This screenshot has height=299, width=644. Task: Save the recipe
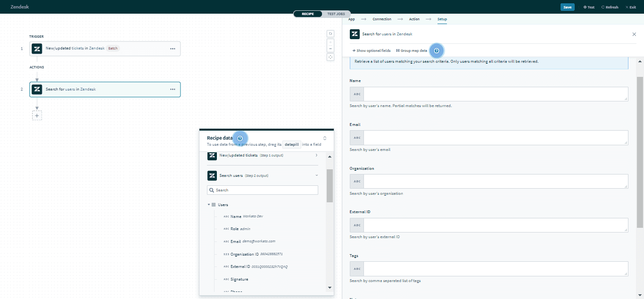(x=568, y=7)
